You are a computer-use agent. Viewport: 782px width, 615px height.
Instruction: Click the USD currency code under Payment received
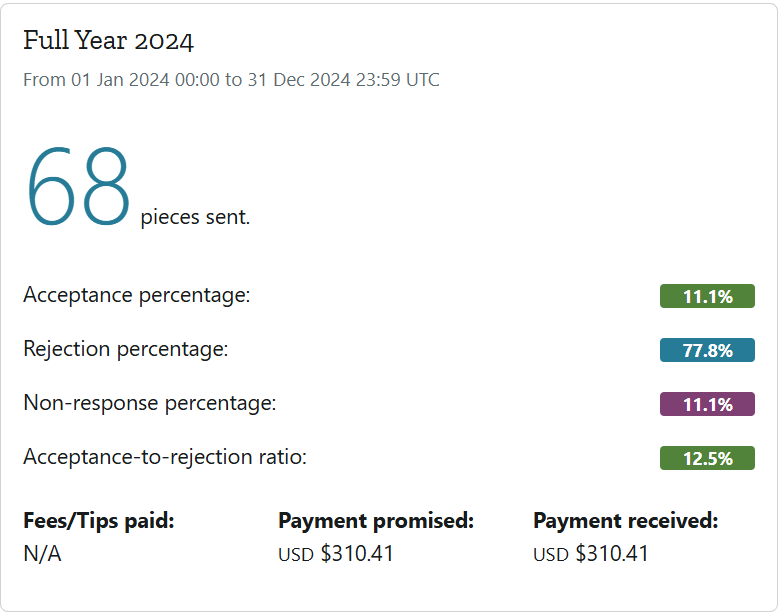coord(551,555)
